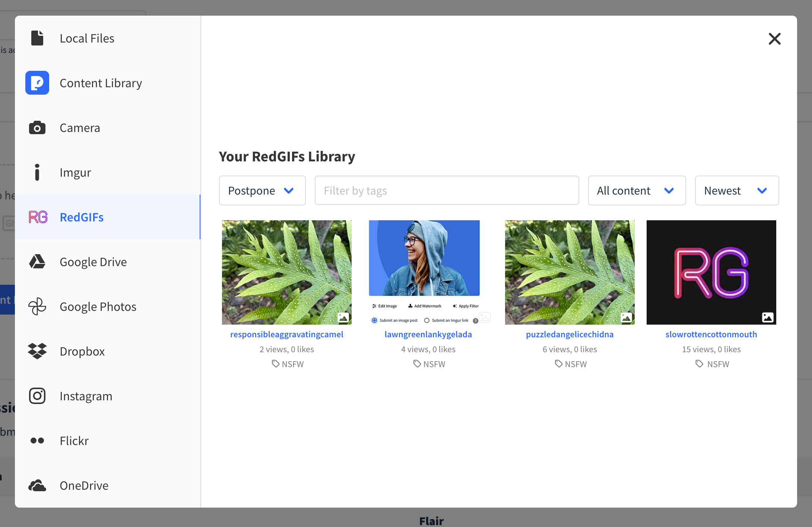Select the RedGIFs source tab
Viewport: 812px width, 527px height.
point(108,217)
